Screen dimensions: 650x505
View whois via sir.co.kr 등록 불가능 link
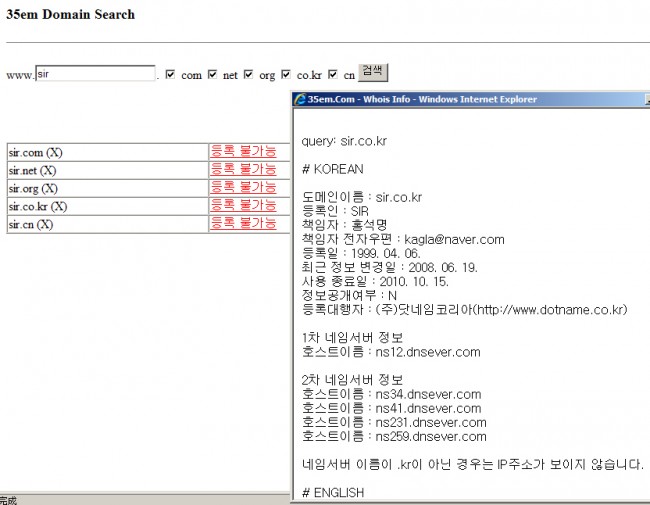[x=243, y=206]
